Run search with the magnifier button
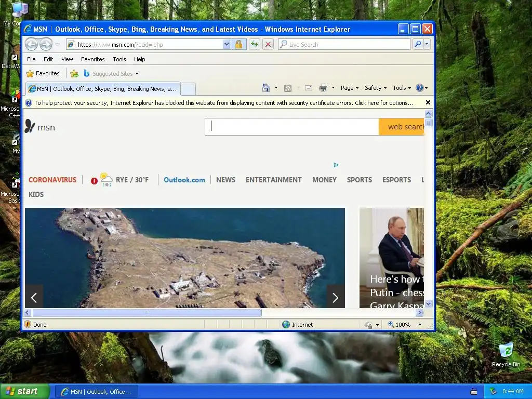This screenshot has height=399, width=532. point(418,44)
